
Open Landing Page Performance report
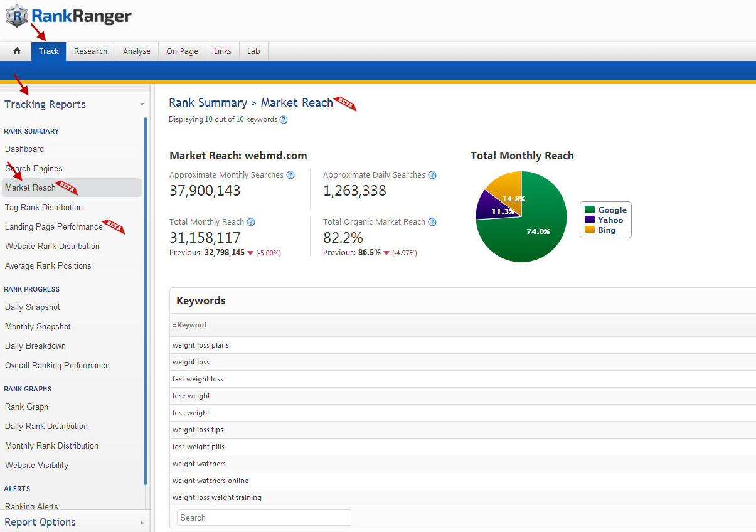pos(53,226)
